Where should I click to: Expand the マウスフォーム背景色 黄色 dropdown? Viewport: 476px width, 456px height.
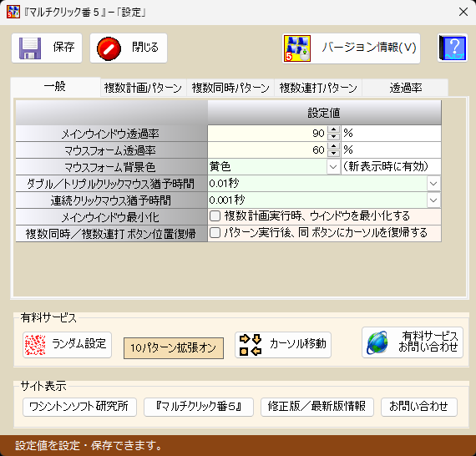333,167
